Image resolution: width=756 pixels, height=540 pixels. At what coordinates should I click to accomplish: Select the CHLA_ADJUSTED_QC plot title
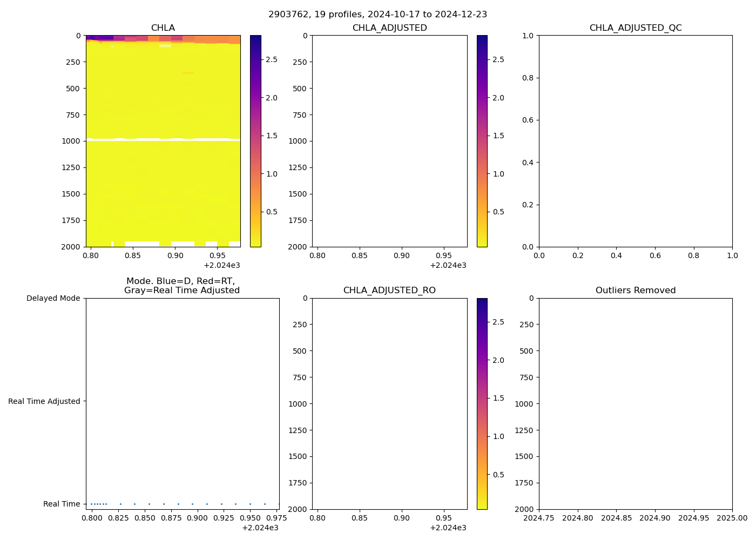pos(635,28)
